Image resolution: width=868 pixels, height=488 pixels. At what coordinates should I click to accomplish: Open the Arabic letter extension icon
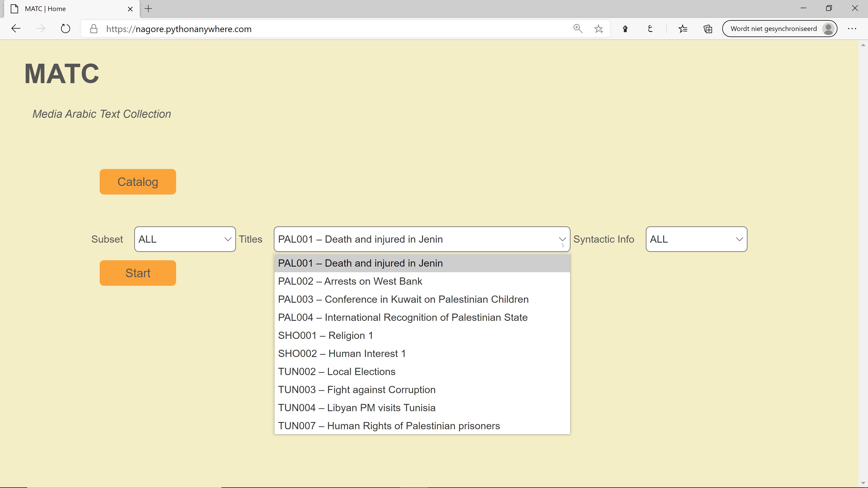[650, 29]
